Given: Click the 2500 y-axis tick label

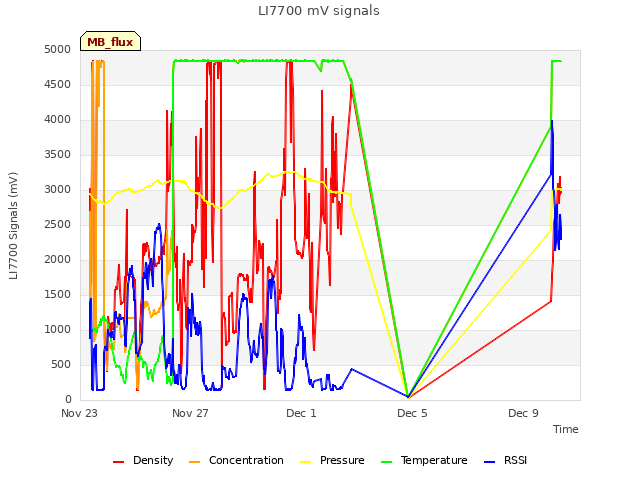Looking at the screenshot, I should pos(58,224).
